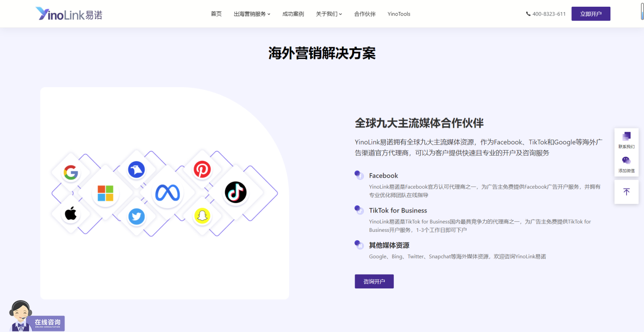The height and width of the screenshot is (332, 644).
Task: Click the Twitter bird icon
Action: (136, 216)
